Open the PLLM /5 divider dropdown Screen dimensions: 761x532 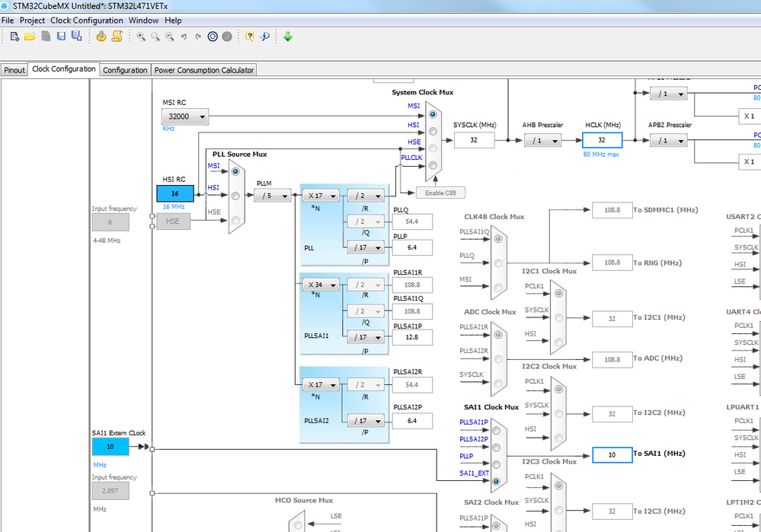point(273,196)
